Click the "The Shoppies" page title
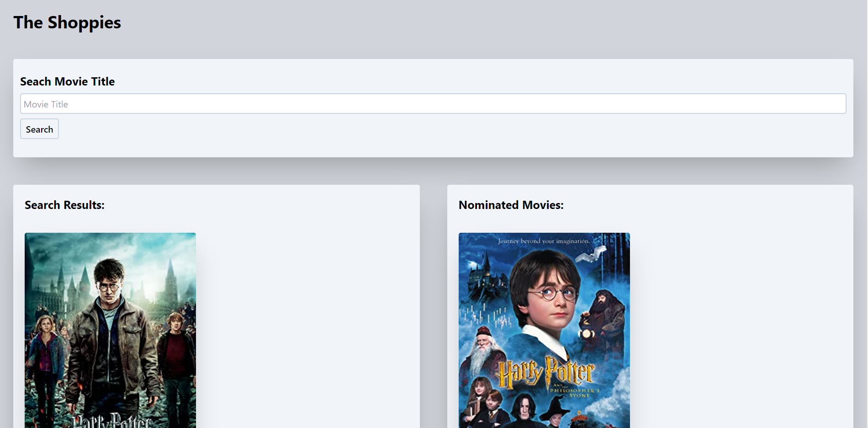The image size is (868, 428). point(67,22)
